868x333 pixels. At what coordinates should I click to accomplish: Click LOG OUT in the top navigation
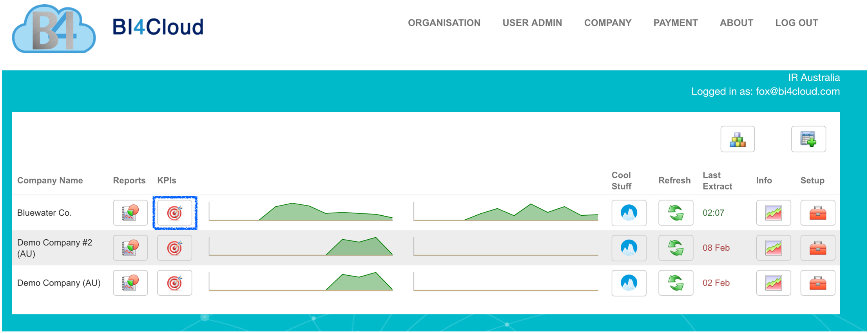pos(797,23)
